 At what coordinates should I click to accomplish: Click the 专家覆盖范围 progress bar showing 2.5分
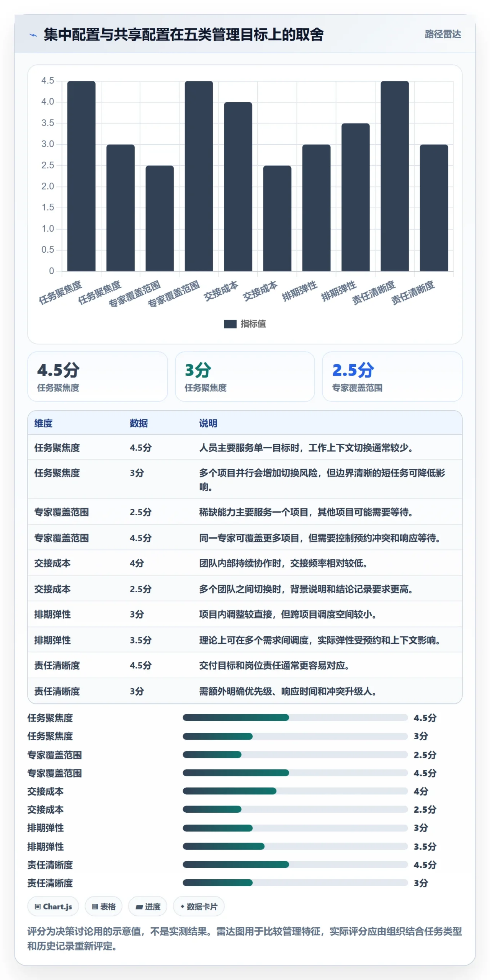295,755
